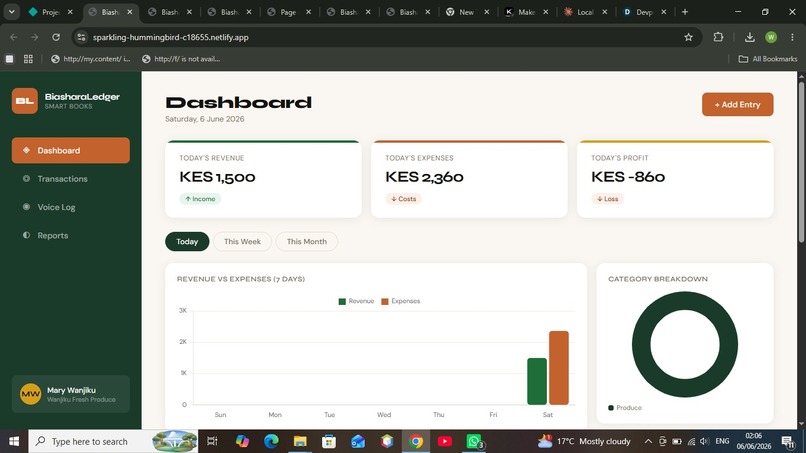Viewport: 806px width, 453px height.
Task: Toggle the Revenue legend in chart
Action: [356, 301]
